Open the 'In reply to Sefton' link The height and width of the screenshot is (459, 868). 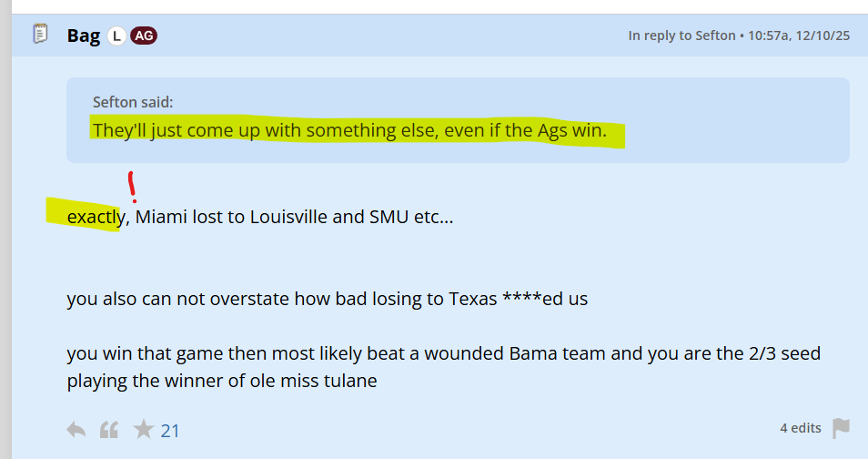pyautogui.click(x=681, y=36)
